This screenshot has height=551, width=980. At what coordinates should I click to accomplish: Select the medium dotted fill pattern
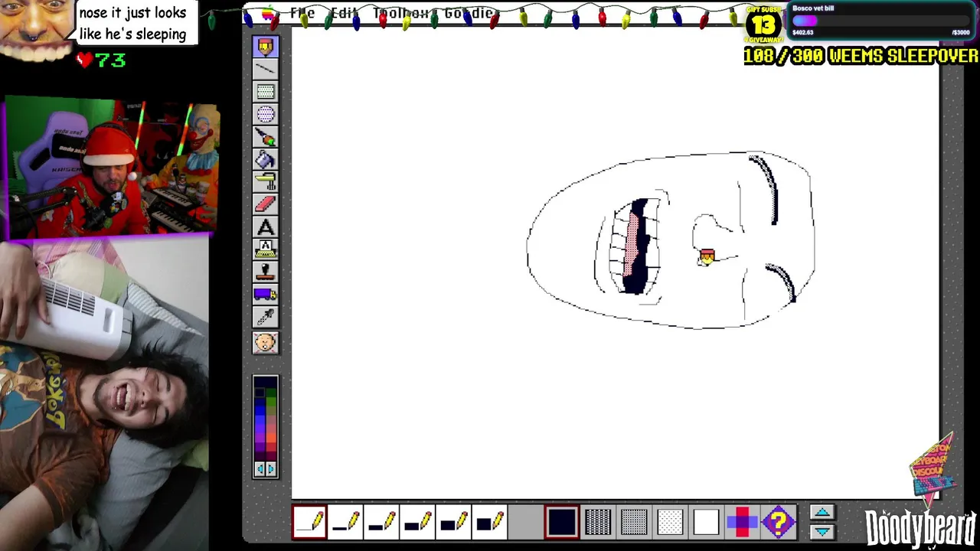pyautogui.click(x=634, y=522)
